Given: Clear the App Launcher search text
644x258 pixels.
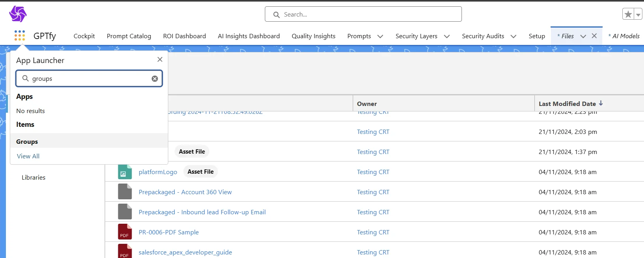Looking at the screenshot, I should pos(155,79).
